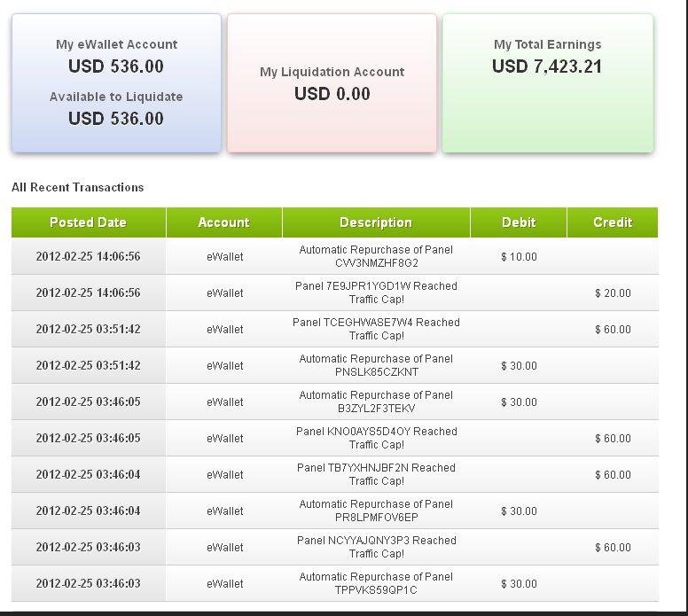Click the Account column header
Viewport: 688px width, 616px height.
223,222
